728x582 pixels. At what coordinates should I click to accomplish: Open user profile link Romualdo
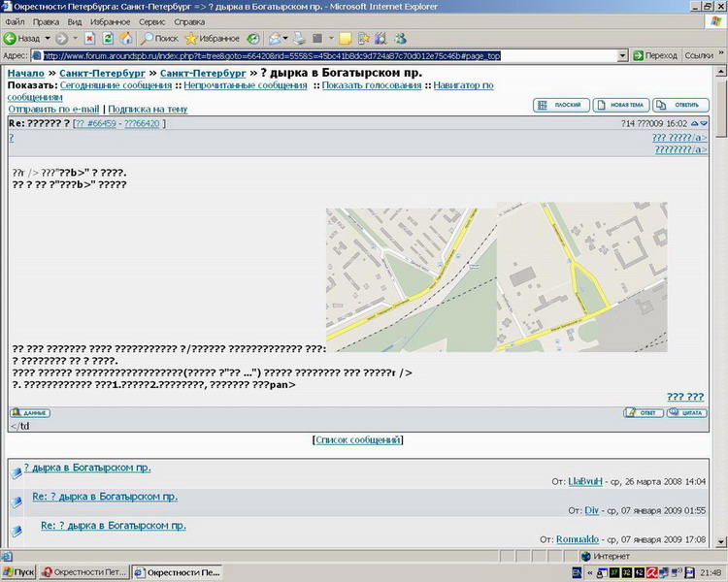coord(575,538)
